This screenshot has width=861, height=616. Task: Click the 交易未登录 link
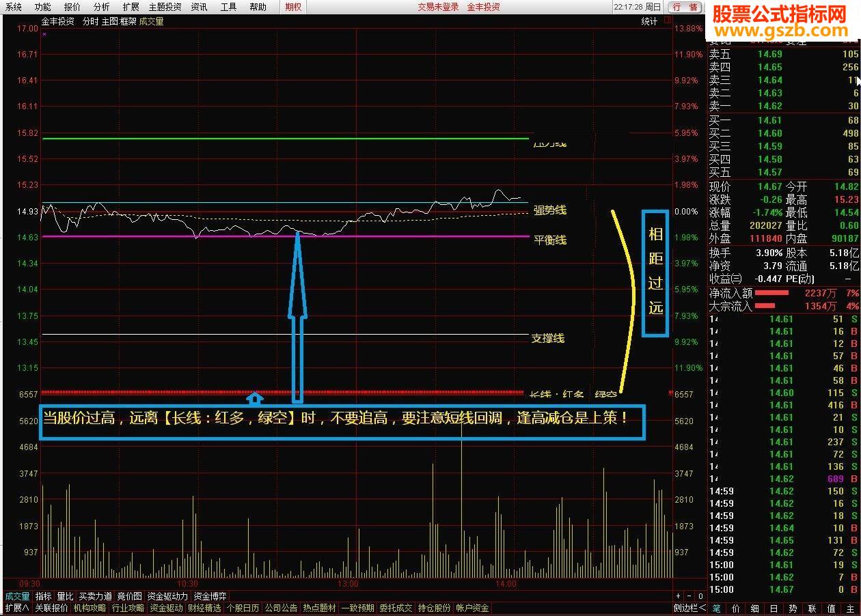click(x=438, y=7)
